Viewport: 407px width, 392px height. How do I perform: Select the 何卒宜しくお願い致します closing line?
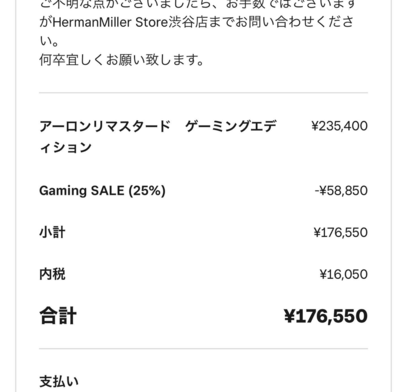(121, 60)
